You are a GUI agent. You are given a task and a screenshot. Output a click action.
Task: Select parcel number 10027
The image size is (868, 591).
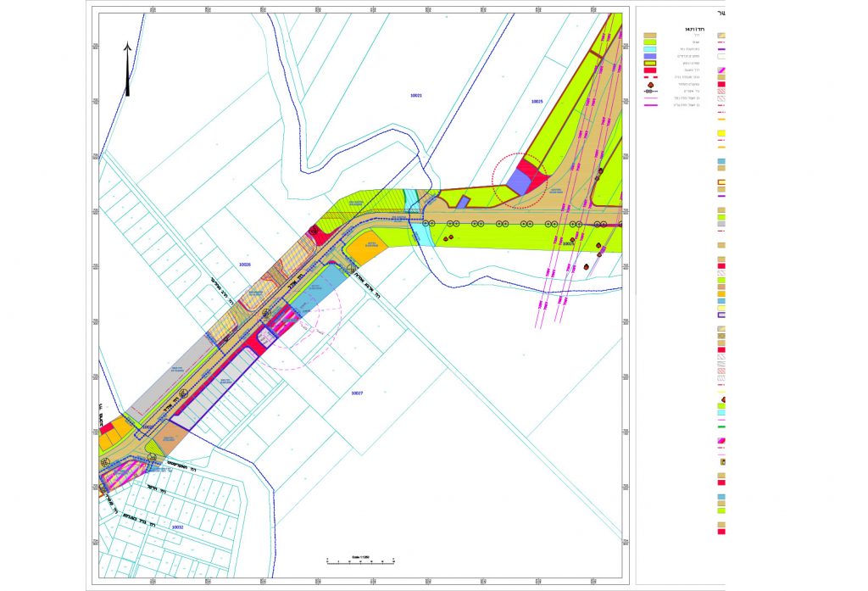[357, 393]
